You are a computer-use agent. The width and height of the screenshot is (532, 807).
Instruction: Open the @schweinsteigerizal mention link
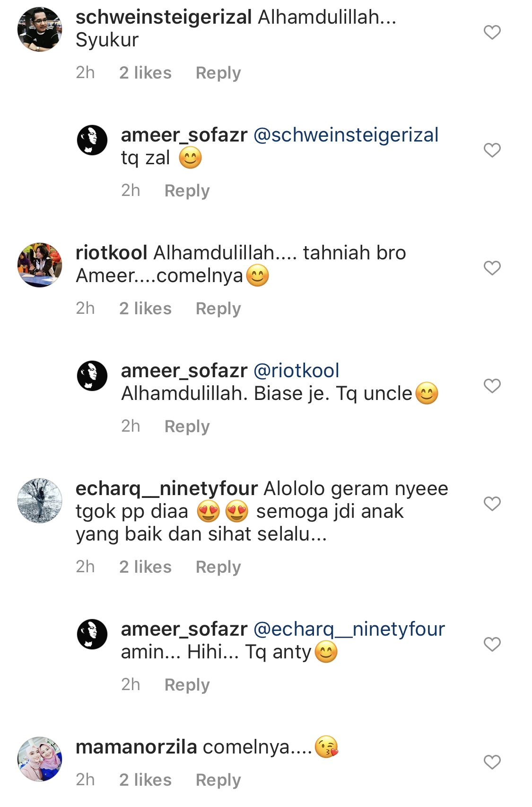(x=346, y=135)
